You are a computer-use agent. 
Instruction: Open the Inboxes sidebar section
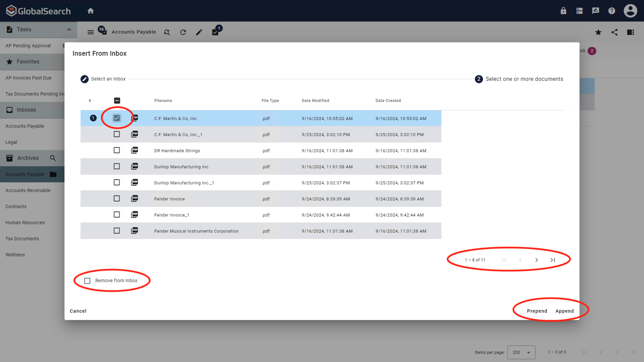pyautogui.click(x=32, y=110)
